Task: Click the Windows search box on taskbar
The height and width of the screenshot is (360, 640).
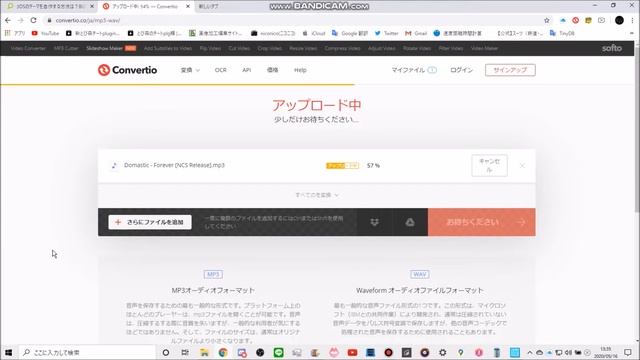Action: pyautogui.click(x=87, y=352)
